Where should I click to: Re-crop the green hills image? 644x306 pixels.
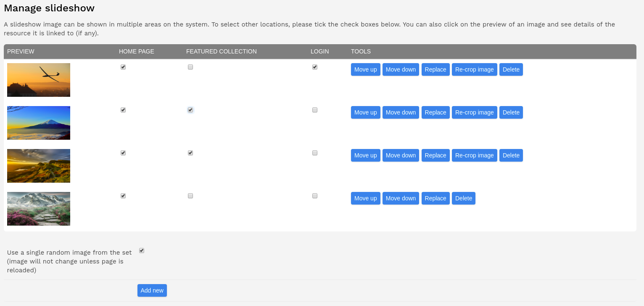(475, 155)
